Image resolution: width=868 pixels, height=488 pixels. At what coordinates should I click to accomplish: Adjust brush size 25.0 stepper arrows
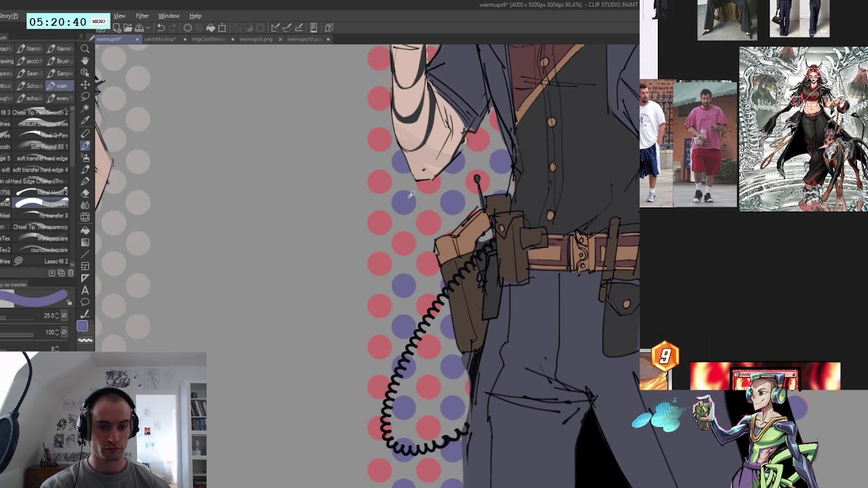tap(56, 315)
